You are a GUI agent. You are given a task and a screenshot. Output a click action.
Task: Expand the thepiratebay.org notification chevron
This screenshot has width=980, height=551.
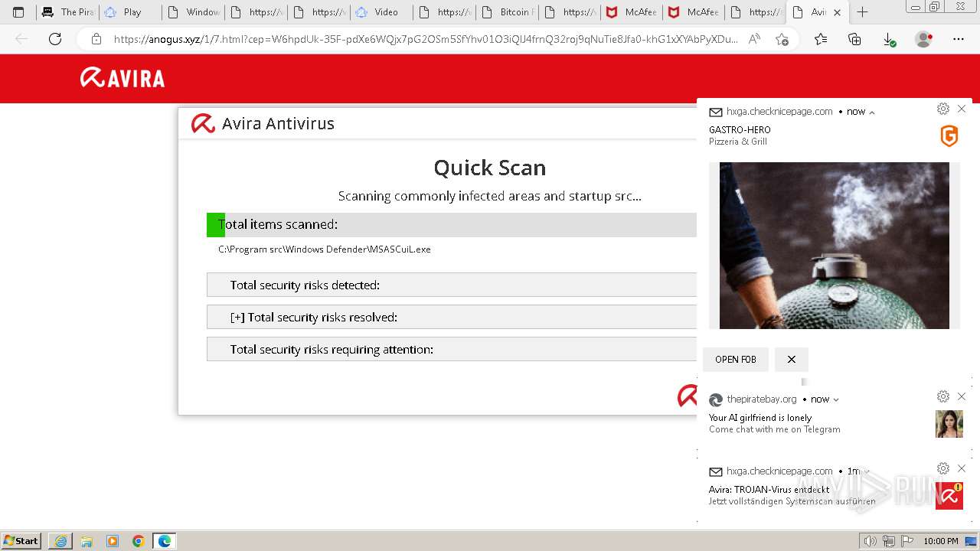coord(836,399)
